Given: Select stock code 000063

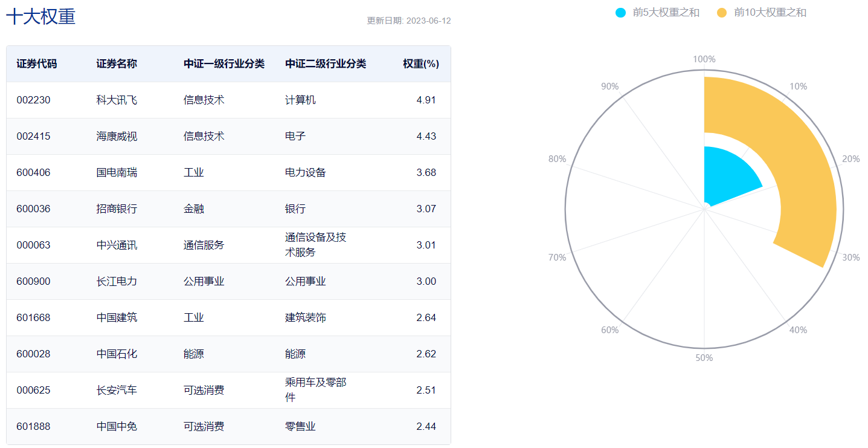Looking at the screenshot, I should point(33,245).
